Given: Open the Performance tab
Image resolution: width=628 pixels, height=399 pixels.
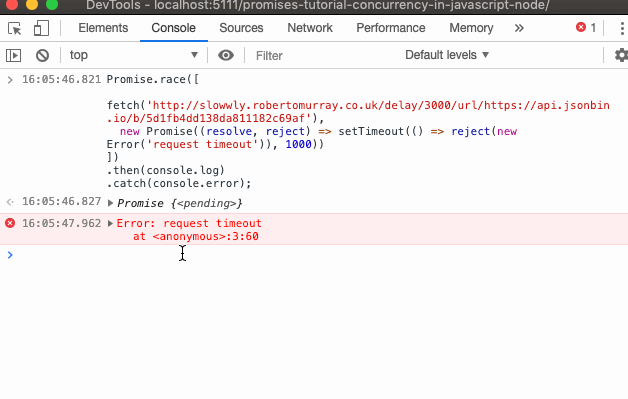Looking at the screenshot, I should (391, 28).
